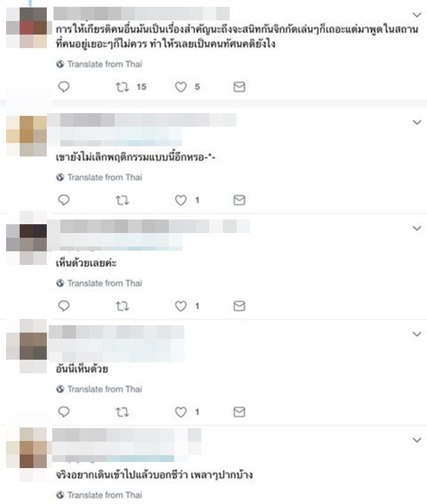Image resolution: width=427 pixels, height=504 pixels.
Task: Open more-options chevron on second tweet
Action: pos(417,122)
